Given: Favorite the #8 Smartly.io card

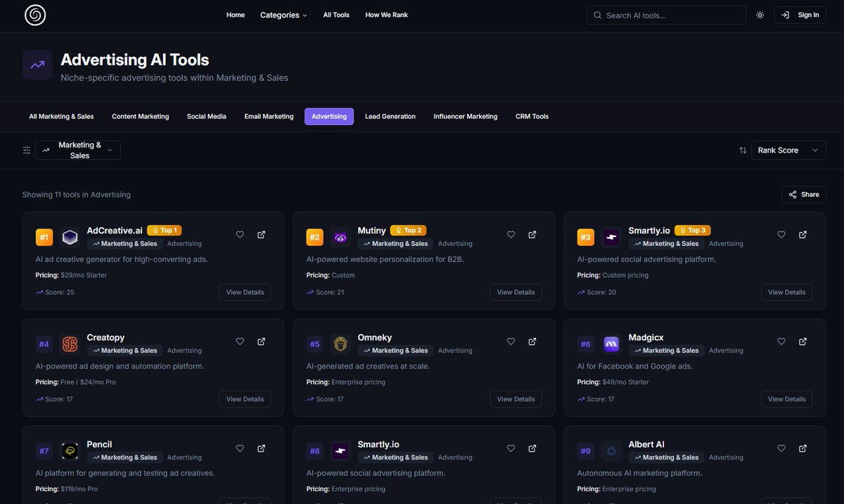Looking at the screenshot, I should 511,448.
